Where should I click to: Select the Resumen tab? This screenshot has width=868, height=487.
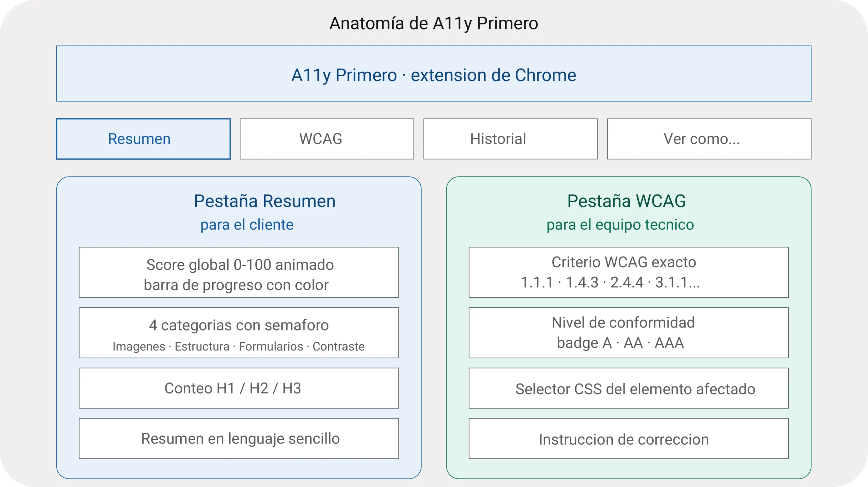coord(143,139)
